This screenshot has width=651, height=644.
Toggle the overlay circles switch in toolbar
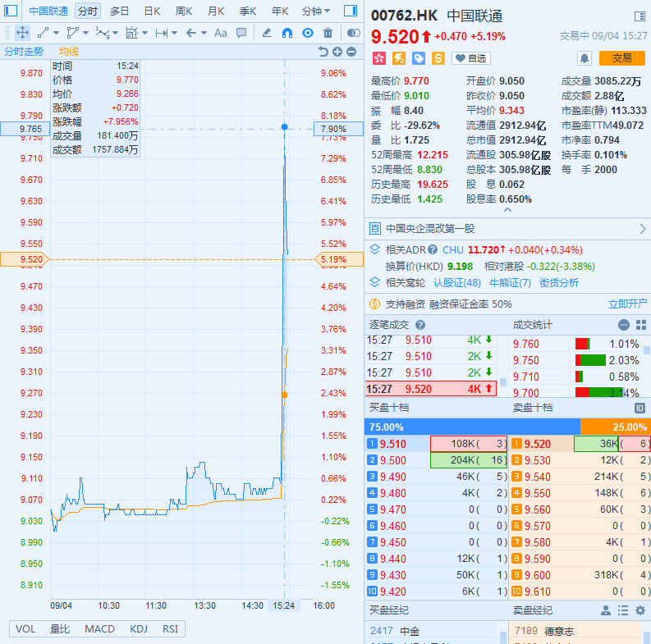(353, 33)
